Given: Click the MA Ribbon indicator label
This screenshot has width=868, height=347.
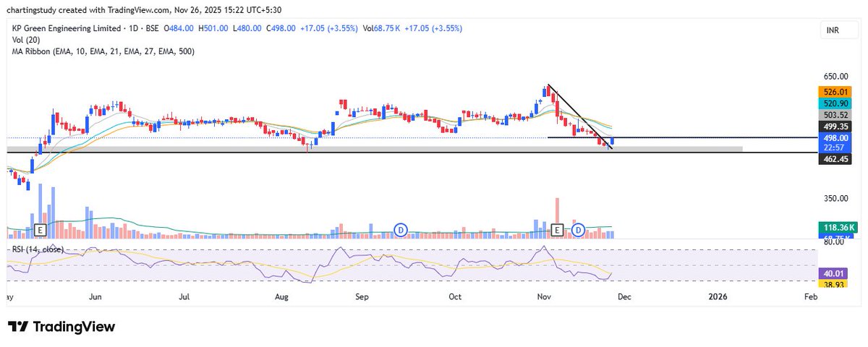Looking at the screenshot, I should (102, 51).
